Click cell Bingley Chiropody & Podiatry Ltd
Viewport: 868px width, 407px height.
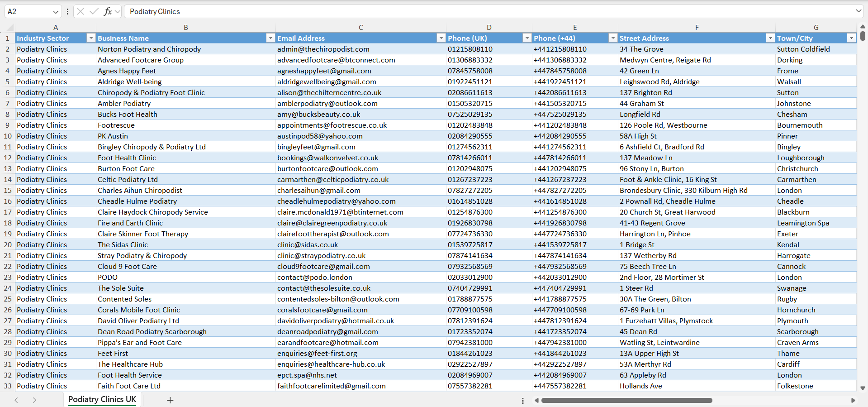[186, 147]
